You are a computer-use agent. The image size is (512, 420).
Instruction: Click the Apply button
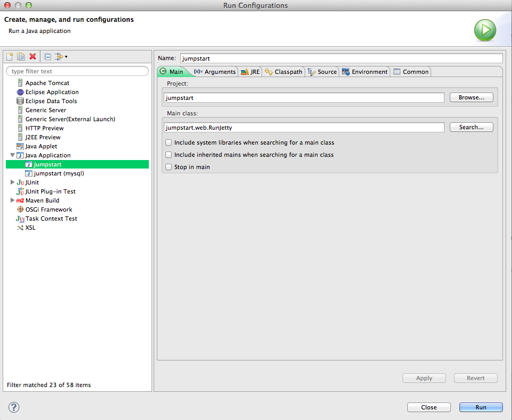[x=424, y=378]
